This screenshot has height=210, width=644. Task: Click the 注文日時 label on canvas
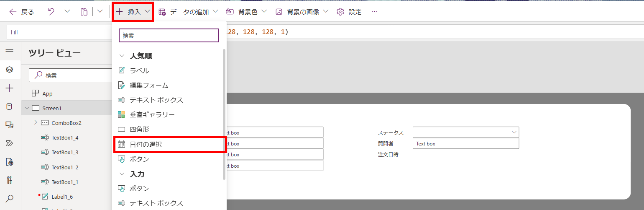388,155
